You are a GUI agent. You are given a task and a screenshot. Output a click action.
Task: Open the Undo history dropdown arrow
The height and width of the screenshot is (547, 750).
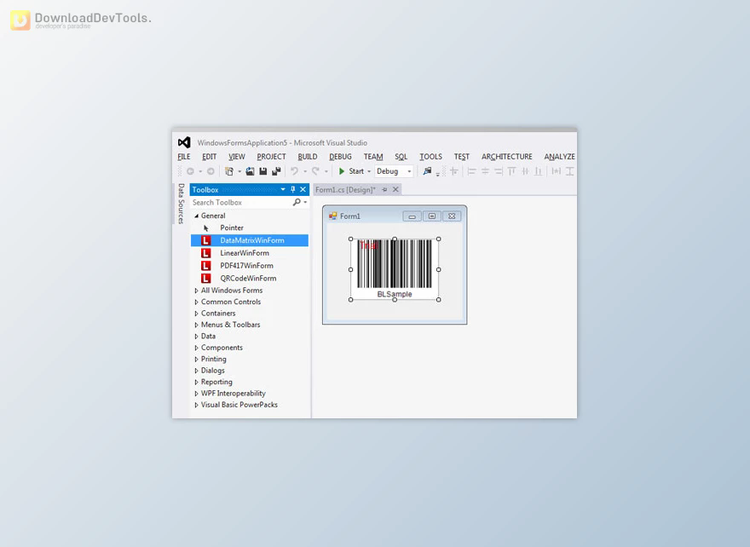point(305,171)
